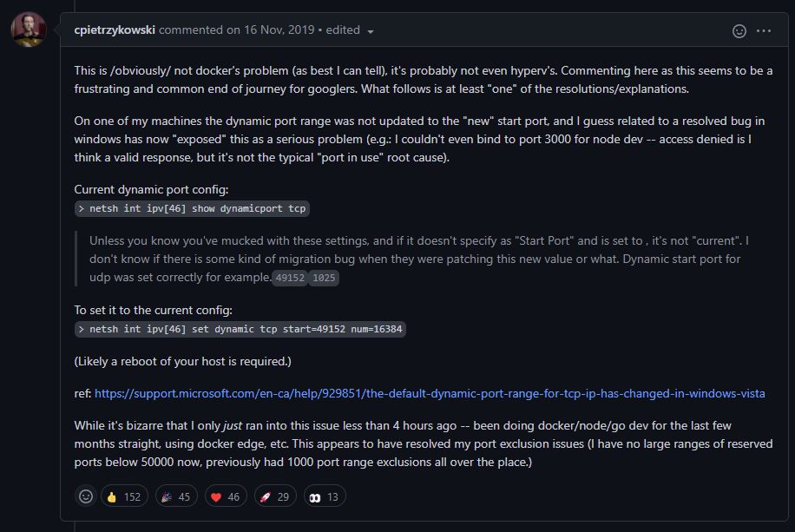Click the eyes reaction with 13

point(325,496)
